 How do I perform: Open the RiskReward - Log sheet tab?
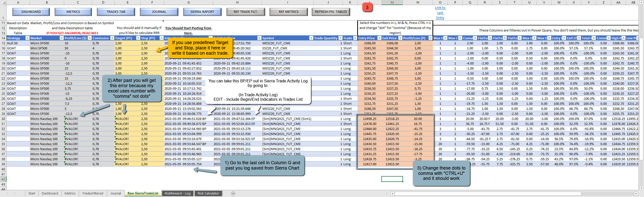click(x=178, y=193)
